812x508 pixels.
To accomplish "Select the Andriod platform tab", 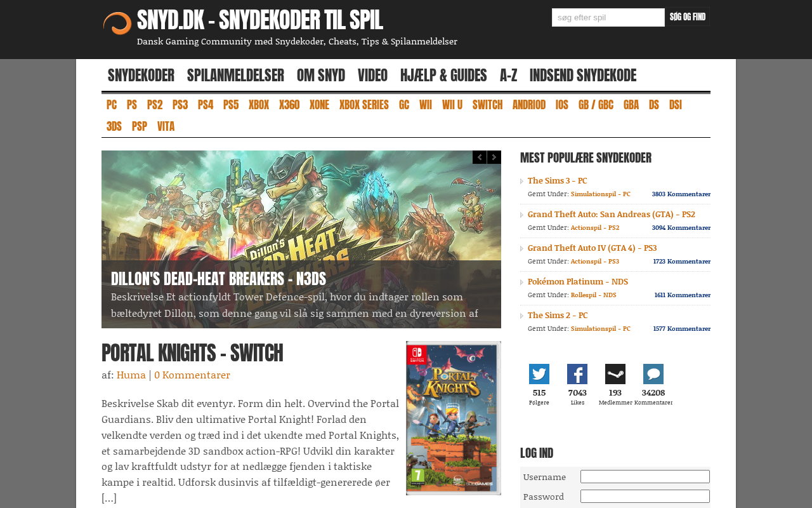I will 529,105.
